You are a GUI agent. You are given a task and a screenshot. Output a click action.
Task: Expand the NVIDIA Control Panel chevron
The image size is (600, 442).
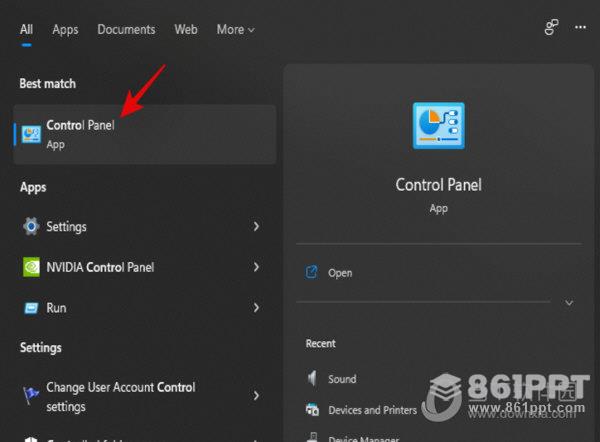click(256, 267)
